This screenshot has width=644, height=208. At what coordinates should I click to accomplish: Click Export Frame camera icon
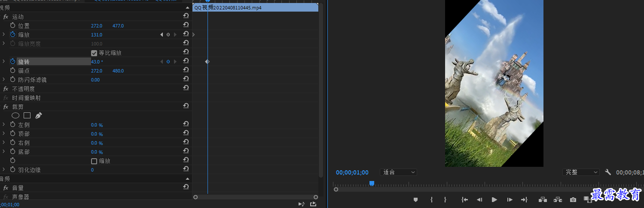coord(573,200)
